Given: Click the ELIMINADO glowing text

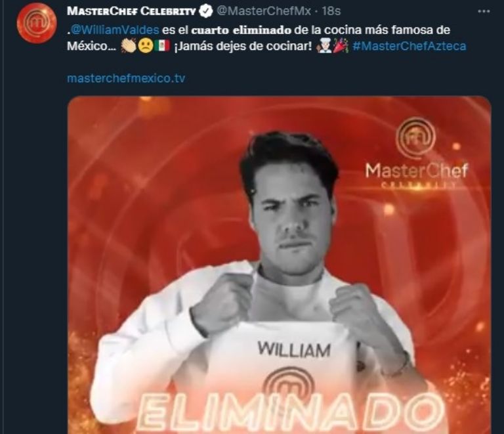Looking at the screenshot, I should (291, 413).
